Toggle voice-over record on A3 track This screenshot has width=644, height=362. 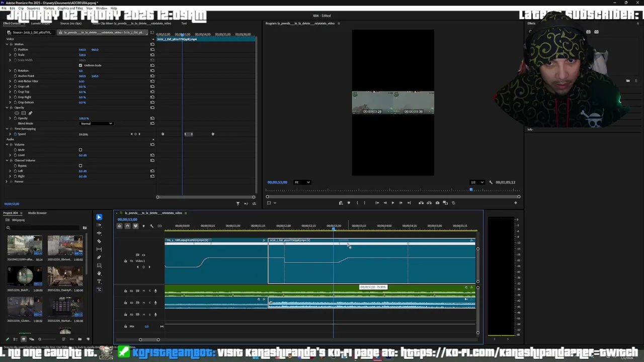pyautogui.click(x=155, y=314)
